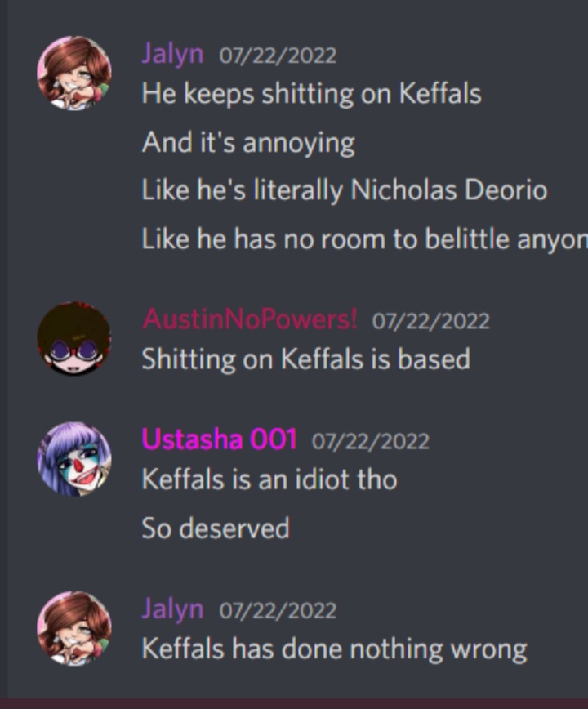This screenshot has height=709, width=588.
Task: Select the message 'He keeps shitting on Keffals'
Action: pos(311,94)
